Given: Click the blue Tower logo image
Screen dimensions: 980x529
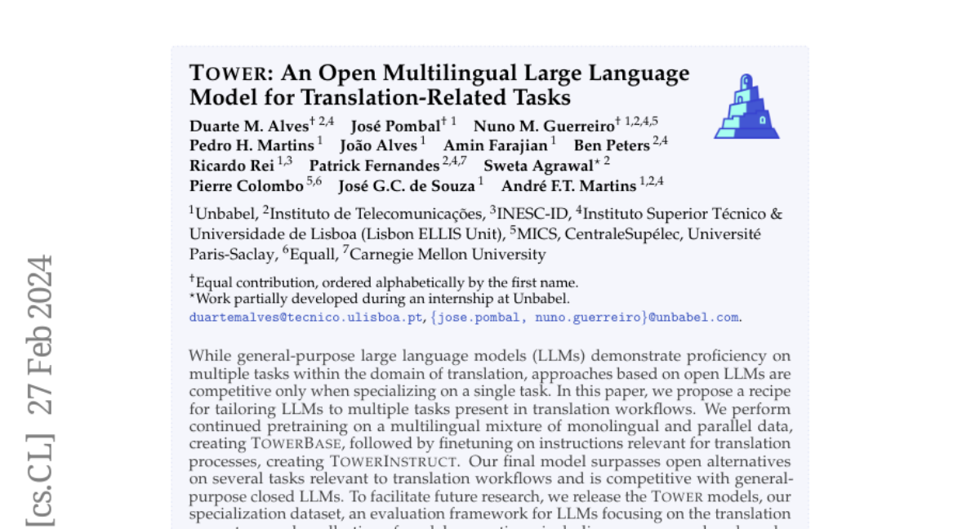Looking at the screenshot, I should pos(746,106).
